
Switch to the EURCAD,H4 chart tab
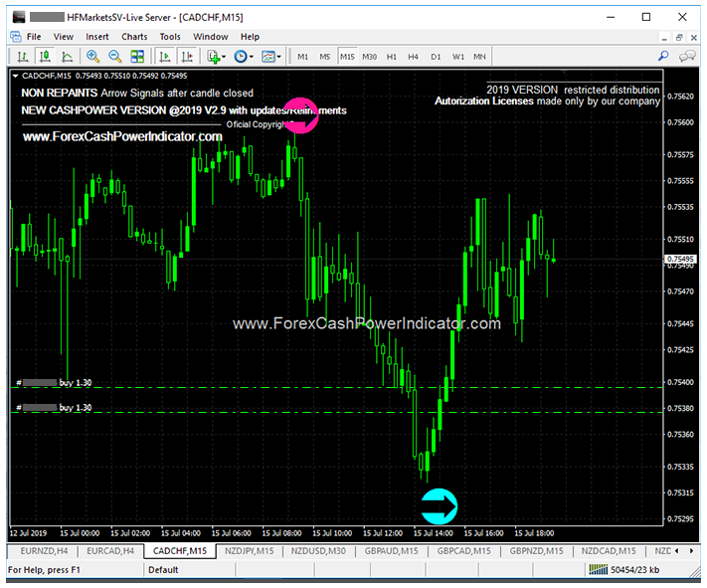pyautogui.click(x=110, y=550)
